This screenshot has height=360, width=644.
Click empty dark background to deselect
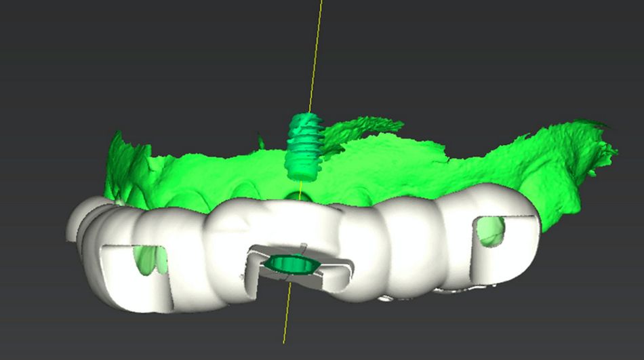[123, 62]
